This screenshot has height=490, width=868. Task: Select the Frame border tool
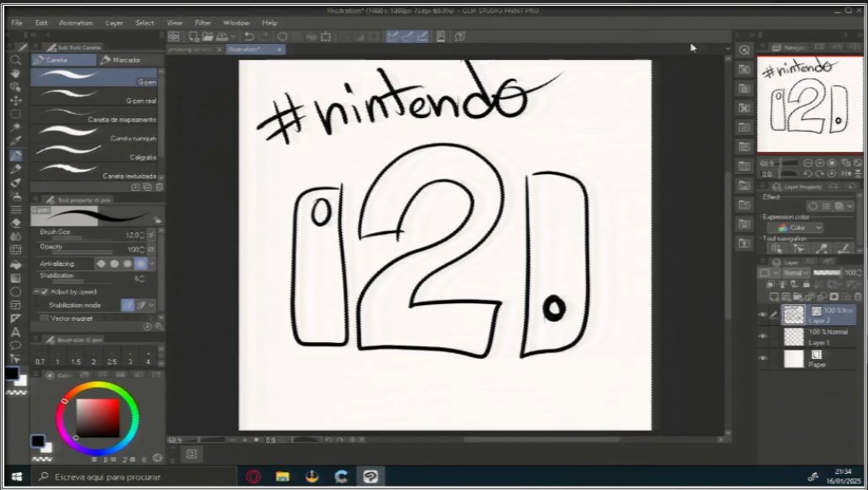coord(15,305)
